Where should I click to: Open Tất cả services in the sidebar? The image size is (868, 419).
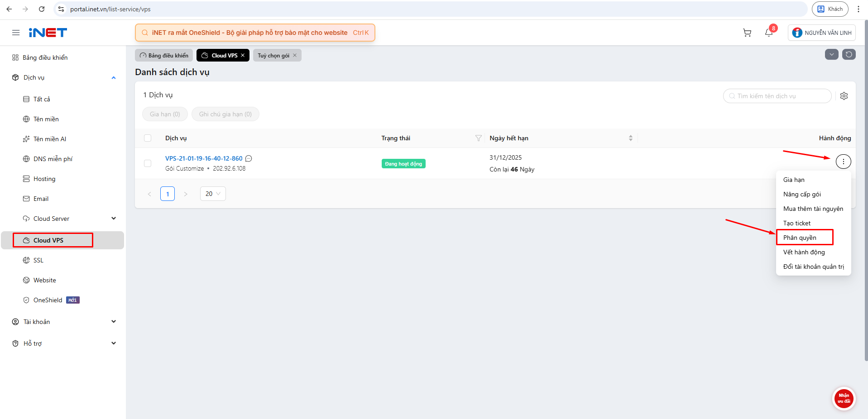[62, 99]
